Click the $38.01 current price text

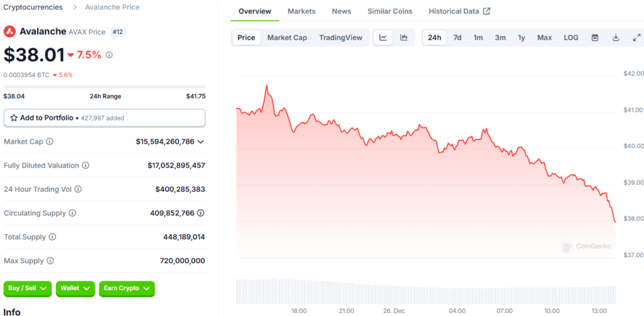34,55
